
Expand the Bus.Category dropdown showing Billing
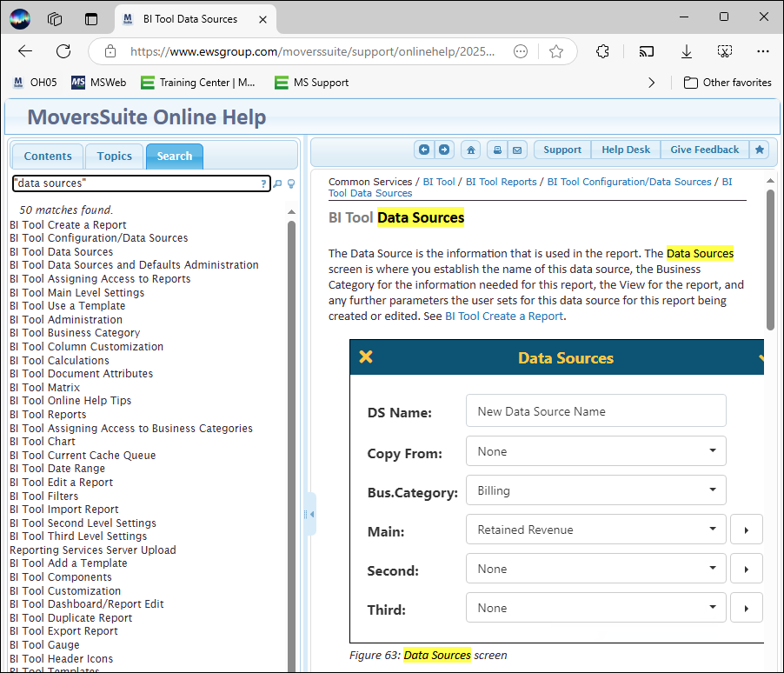pos(595,490)
